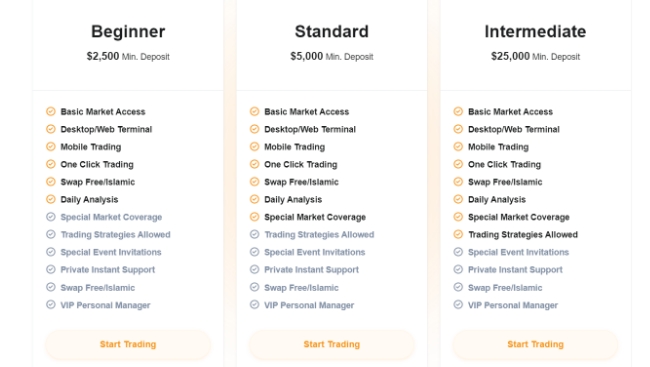Click the $2,500 Min. Deposit text
Screen dimensions: 650x367
(x=128, y=56)
